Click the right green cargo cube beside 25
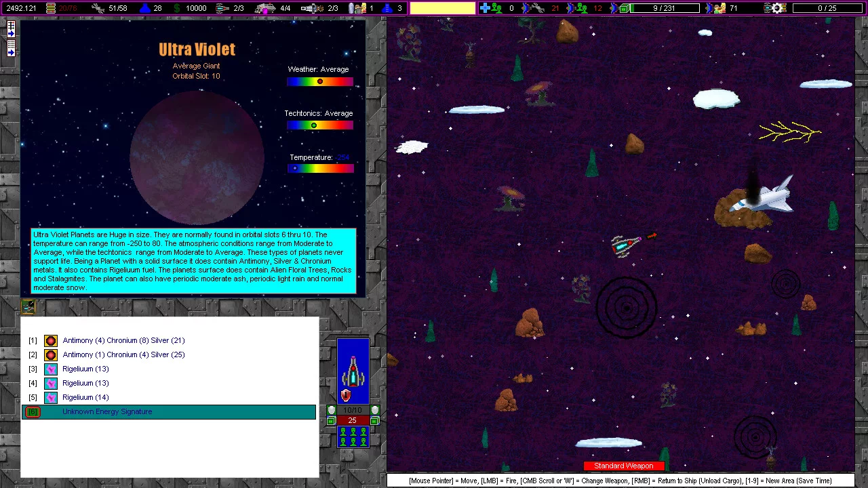The width and height of the screenshot is (868, 488). pos(375,421)
